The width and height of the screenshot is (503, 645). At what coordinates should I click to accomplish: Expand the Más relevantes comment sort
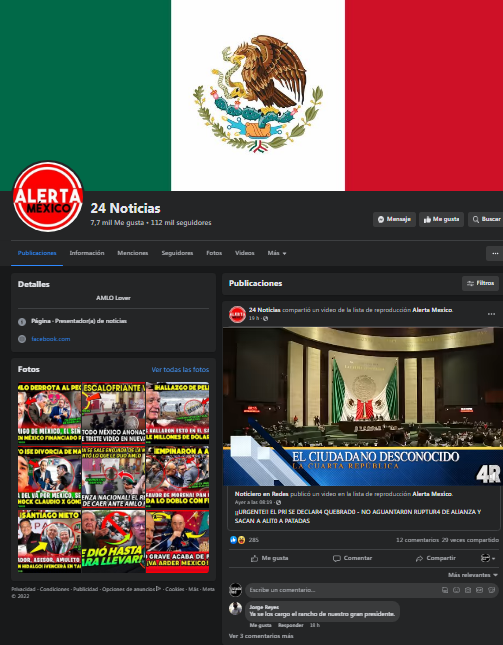point(473,575)
